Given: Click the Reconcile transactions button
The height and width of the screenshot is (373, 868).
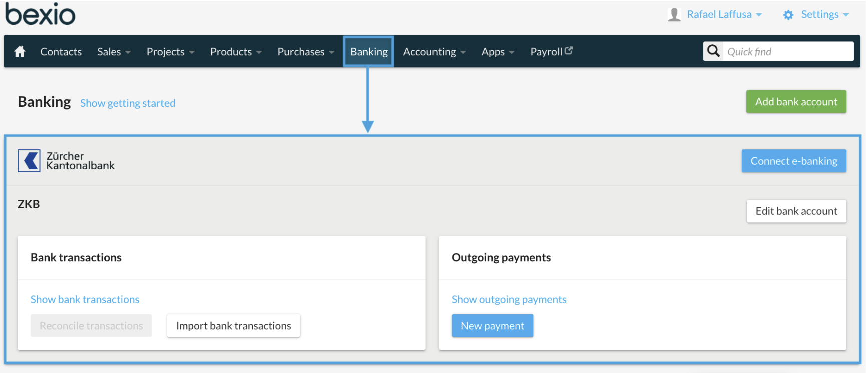Looking at the screenshot, I should (91, 326).
